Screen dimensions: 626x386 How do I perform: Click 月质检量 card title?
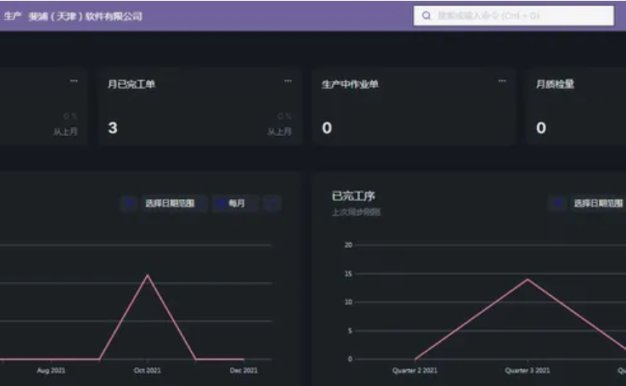point(555,84)
